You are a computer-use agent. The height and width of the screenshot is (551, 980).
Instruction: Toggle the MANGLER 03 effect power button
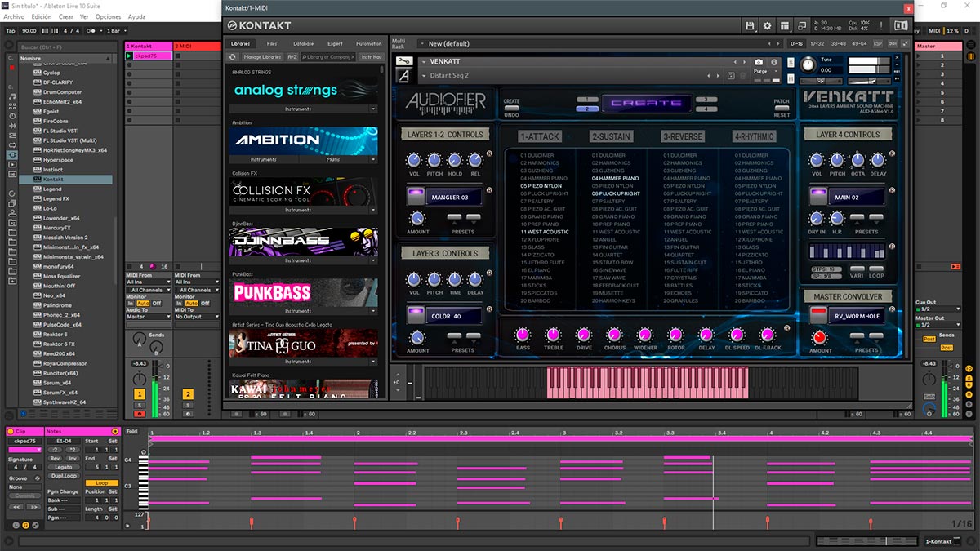pos(414,196)
